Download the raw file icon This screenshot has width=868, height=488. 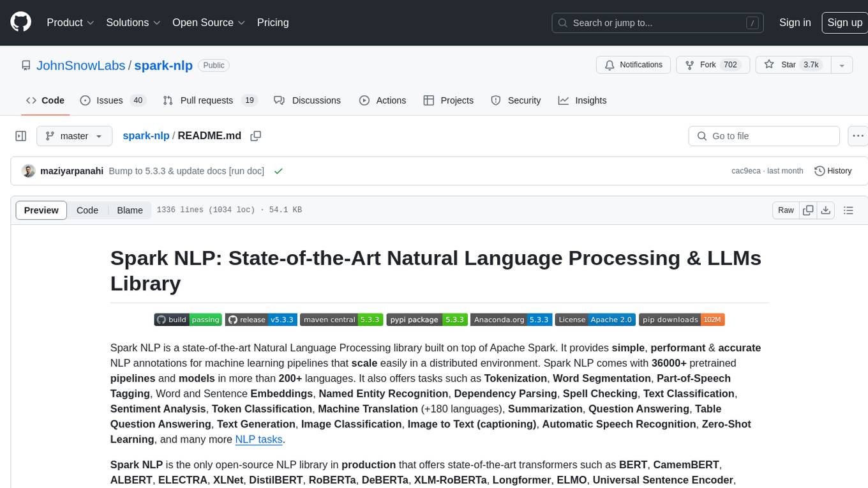click(x=825, y=210)
